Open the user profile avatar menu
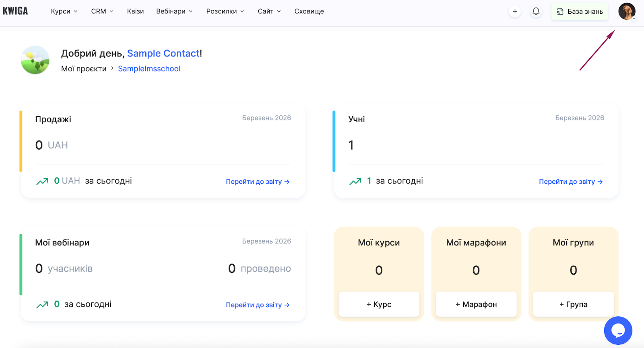Image resolution: width=644 pixels, height=348 pixels. (x=627, y=11)
